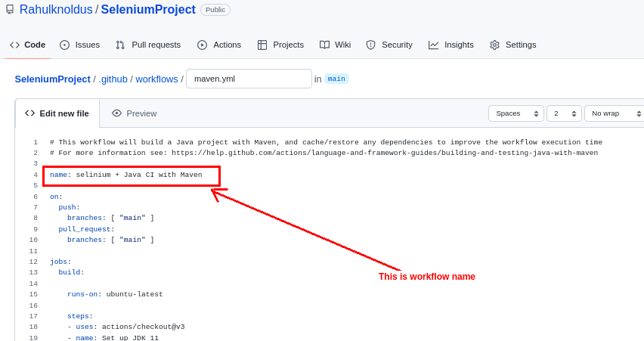
Task: Click the Code angle-brackets icon
Action: click(15, 45)
